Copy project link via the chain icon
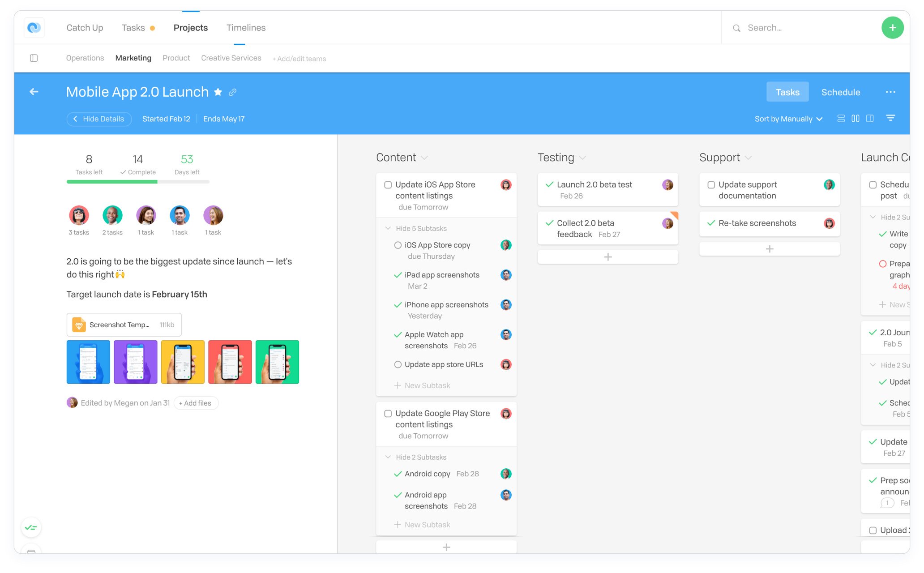Image resolution: width=924 pixels, height=573 pixels. point(232,92)
